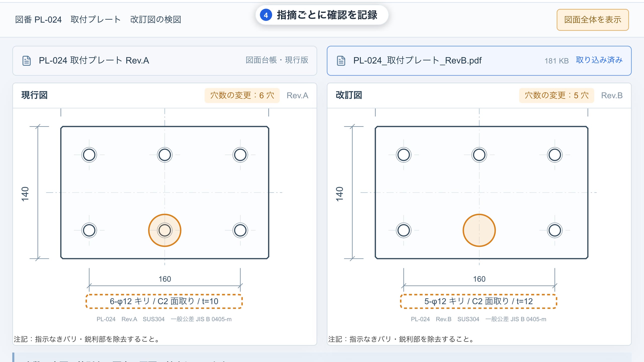Click the Rev.A label in 現行図 header
Image resolution: width=644 pixels, height=362 pixels.
(x=297, y=96)
